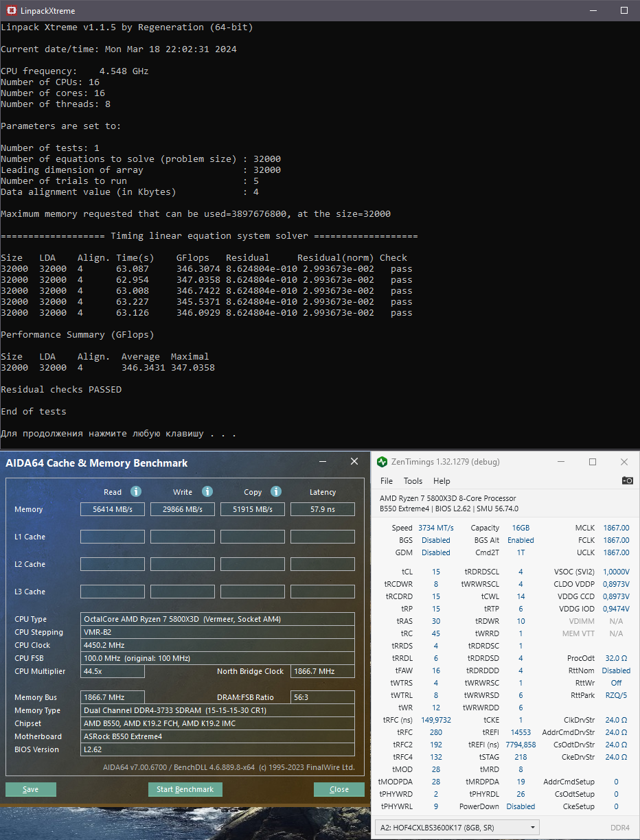Click the Time(s) value 63.227 in Linpack results
The image size is (640, 840).
point(133,302)
